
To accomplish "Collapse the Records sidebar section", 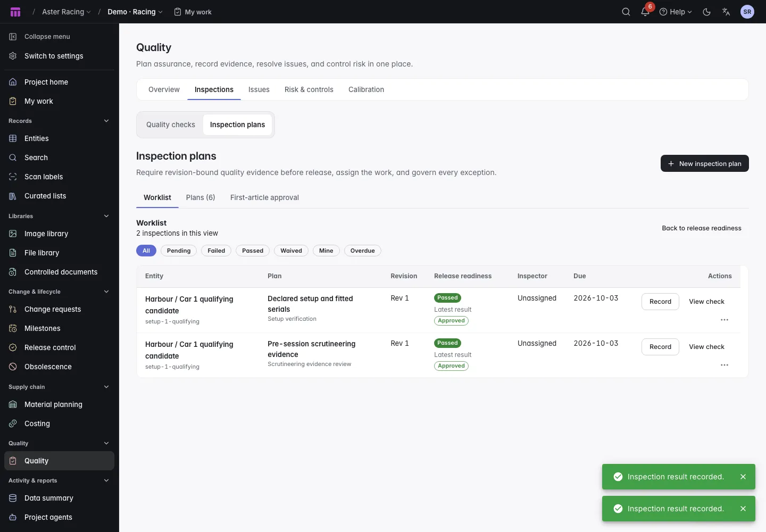I will coord(106,121).
